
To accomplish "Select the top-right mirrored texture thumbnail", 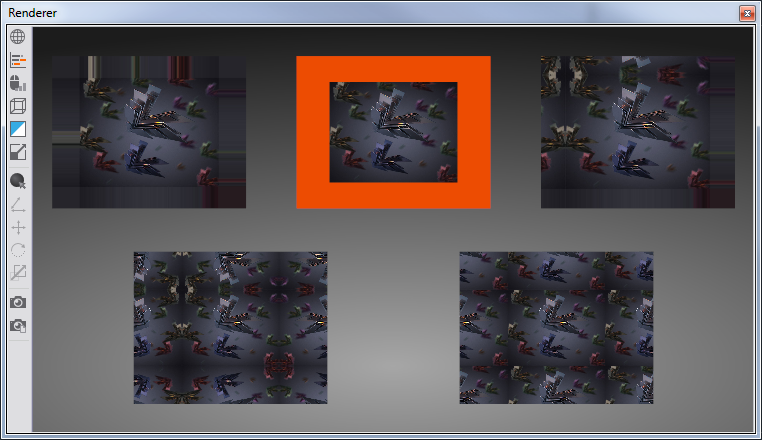I will pyautogui.click(x=637, y=132).
